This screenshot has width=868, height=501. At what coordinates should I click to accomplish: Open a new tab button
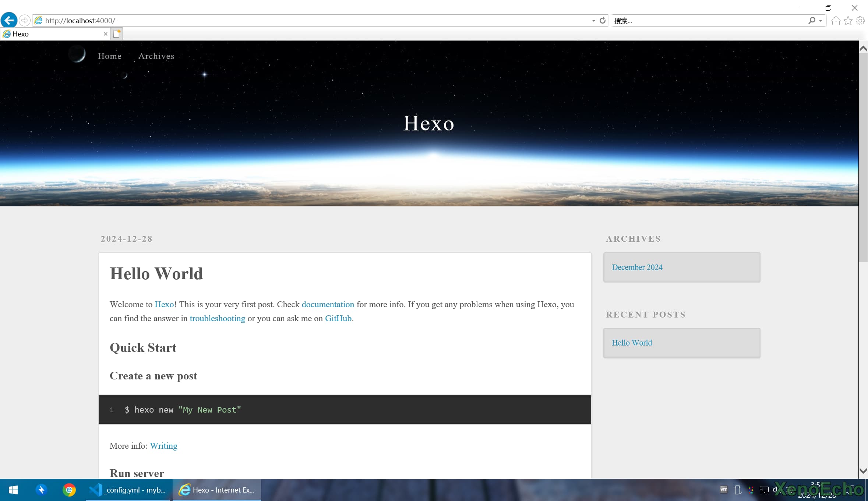117,34
